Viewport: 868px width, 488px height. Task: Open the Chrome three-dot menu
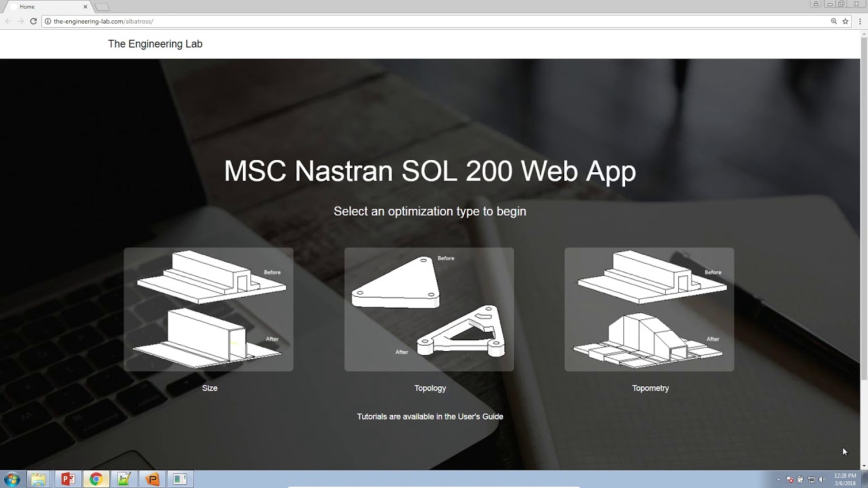[x=860, y=21]
